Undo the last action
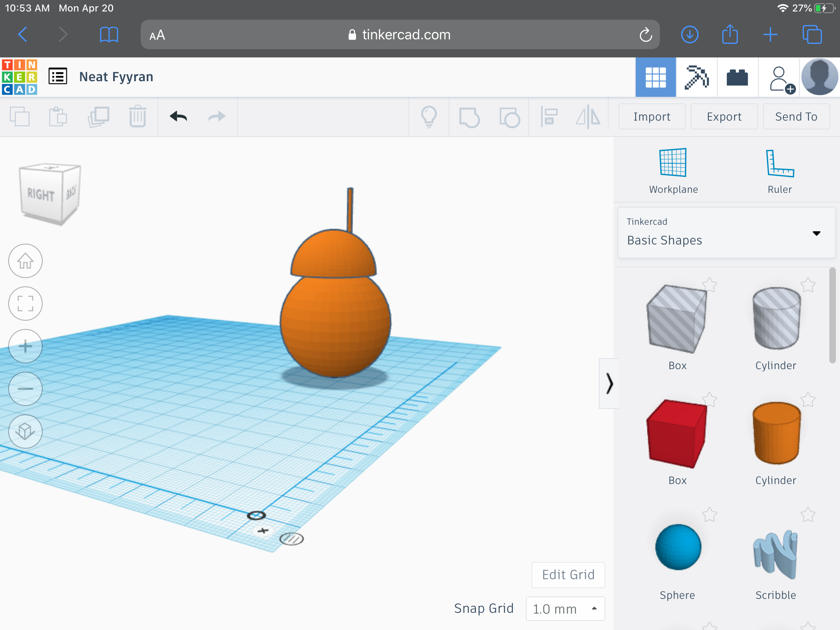Screen dimensions: 840x630 click(178, 116)
